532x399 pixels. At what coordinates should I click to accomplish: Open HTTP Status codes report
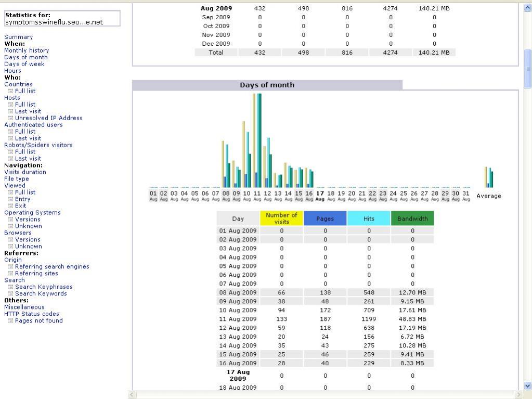click(x=32, y=314)
